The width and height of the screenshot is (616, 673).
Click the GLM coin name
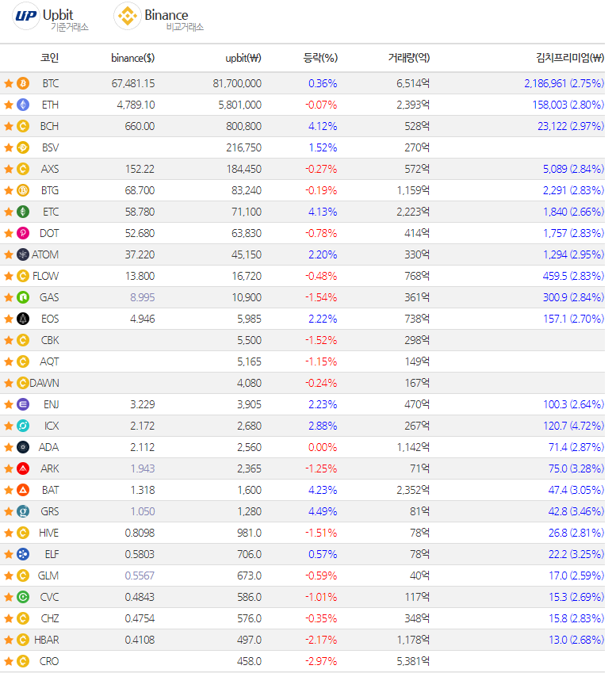(x=48, y=575)
